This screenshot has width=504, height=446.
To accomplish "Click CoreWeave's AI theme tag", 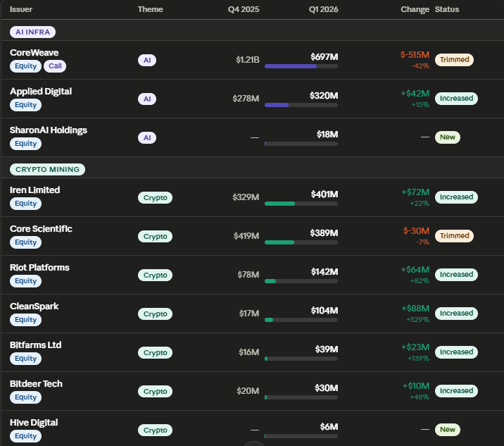I will click(147, 60).
